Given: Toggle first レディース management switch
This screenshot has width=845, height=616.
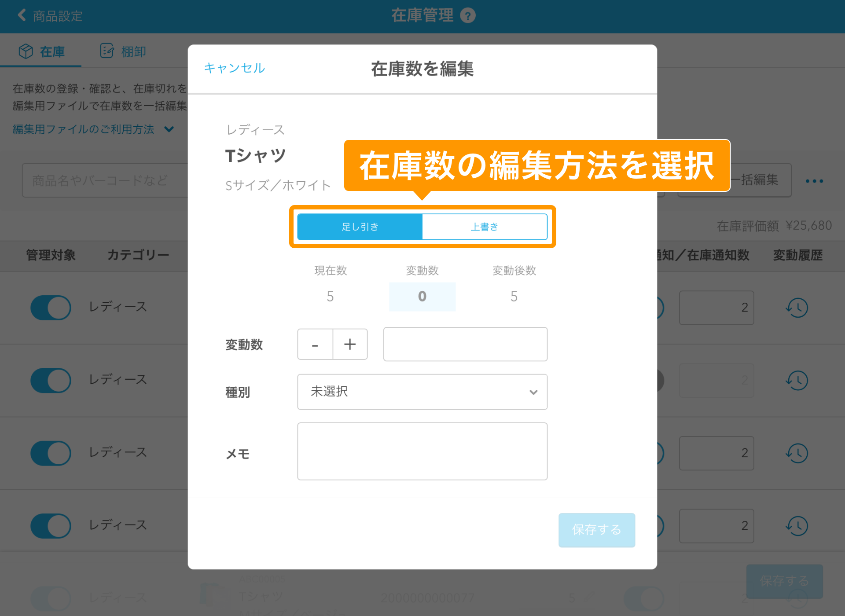Looking at the screenshot, I should tap(51, 308).
